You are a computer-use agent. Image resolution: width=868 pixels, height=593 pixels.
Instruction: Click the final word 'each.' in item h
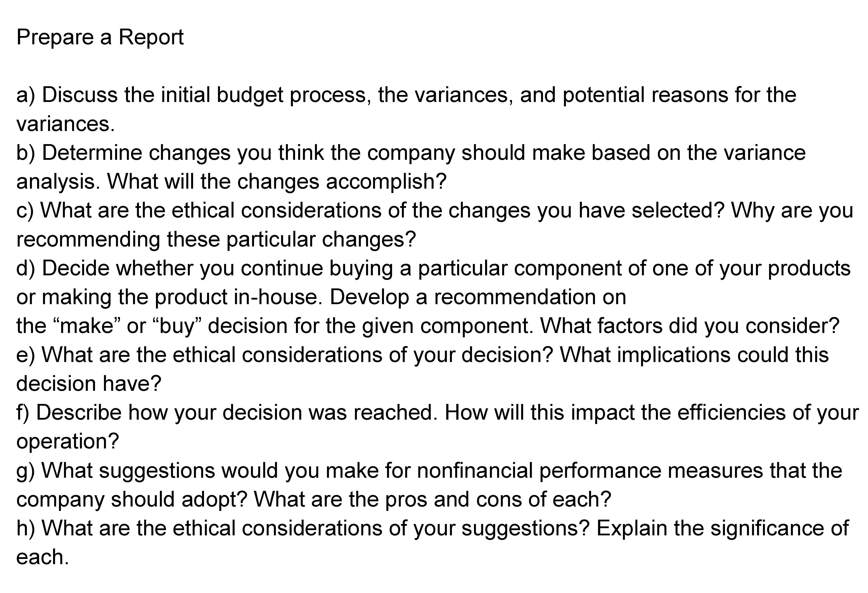pos(43,557)
